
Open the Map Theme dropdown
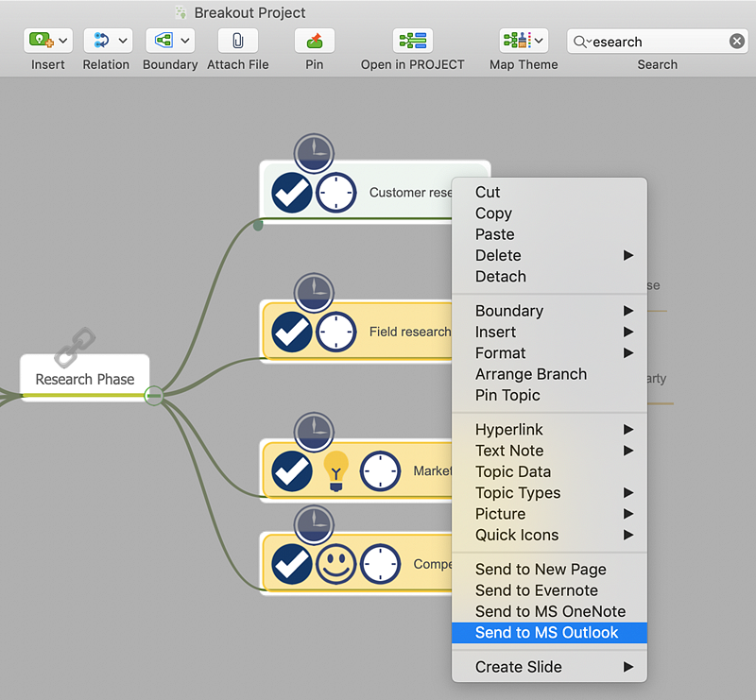click(x=539, y=41)
